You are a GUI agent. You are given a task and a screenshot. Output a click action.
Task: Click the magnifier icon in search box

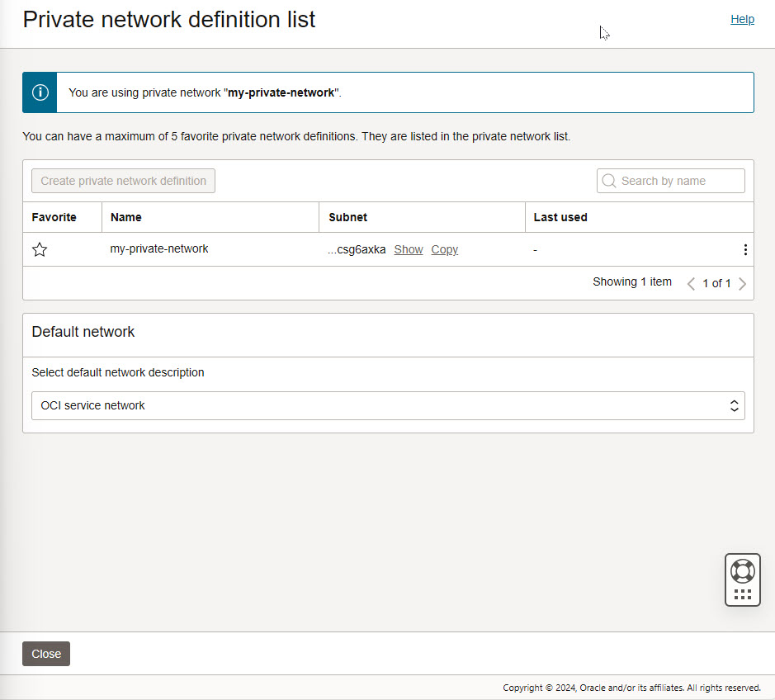click(x=609, y=181)
